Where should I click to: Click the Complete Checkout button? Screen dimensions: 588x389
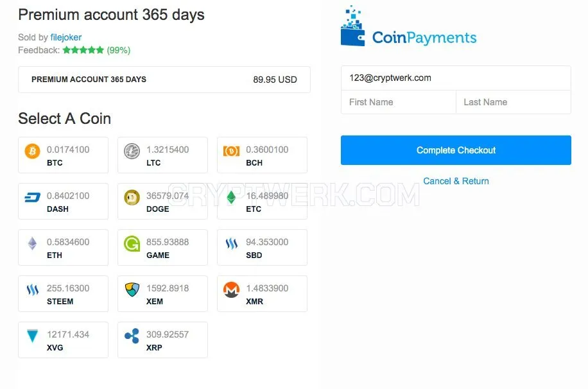click(x=456, y=150)
